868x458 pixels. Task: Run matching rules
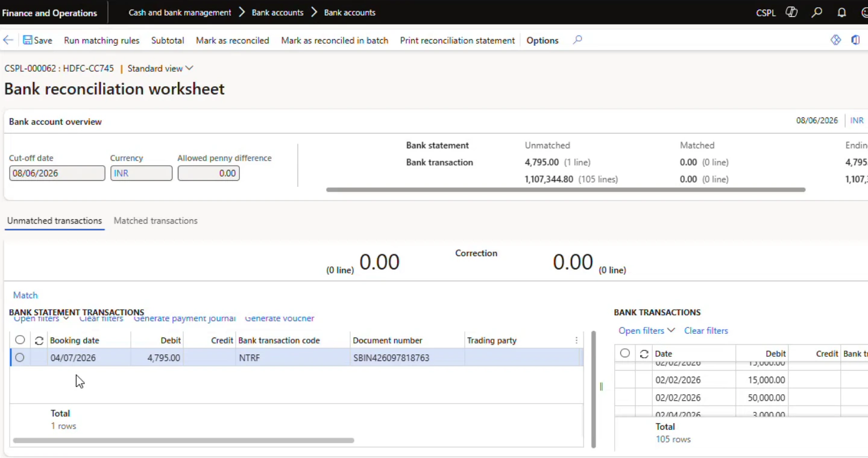(x=101, y=40)
